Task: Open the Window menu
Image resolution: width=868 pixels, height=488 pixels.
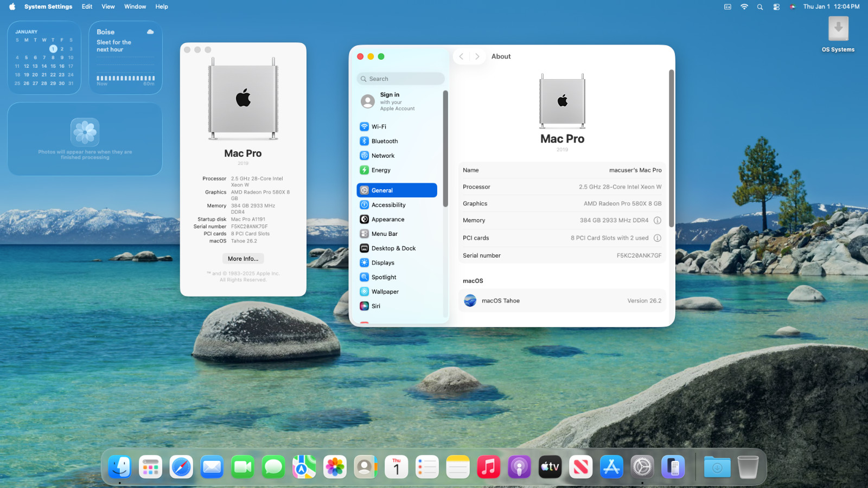Action: click(135, 7)
